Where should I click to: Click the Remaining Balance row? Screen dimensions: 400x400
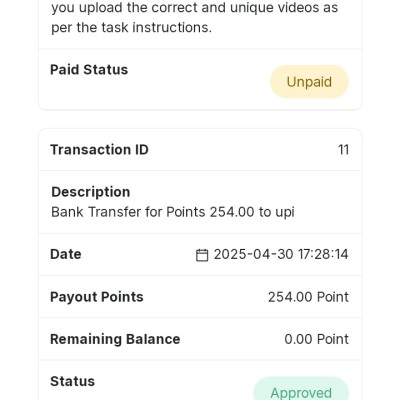pos(200,339)
